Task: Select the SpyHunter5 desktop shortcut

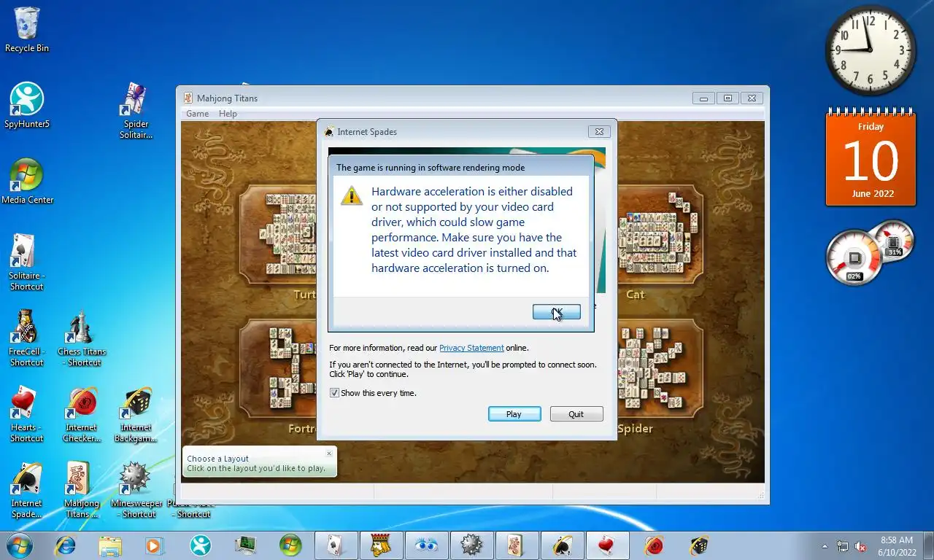Action: point(27,105)
